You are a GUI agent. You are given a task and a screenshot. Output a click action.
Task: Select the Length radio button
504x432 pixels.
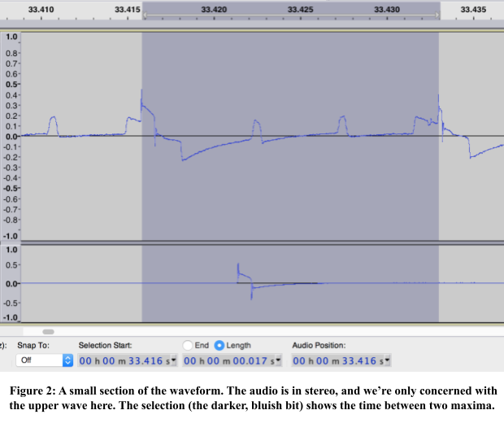click(219, 346)
